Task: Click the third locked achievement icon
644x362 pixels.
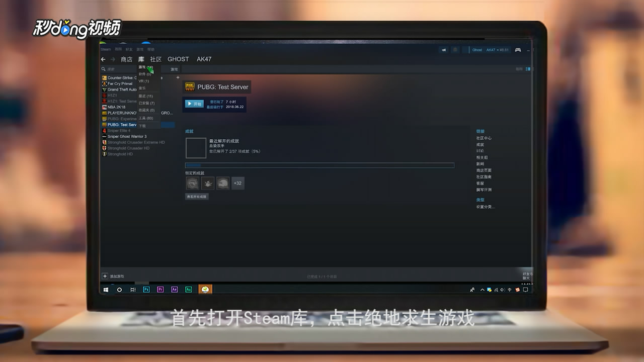Action: tap(223, 183)
